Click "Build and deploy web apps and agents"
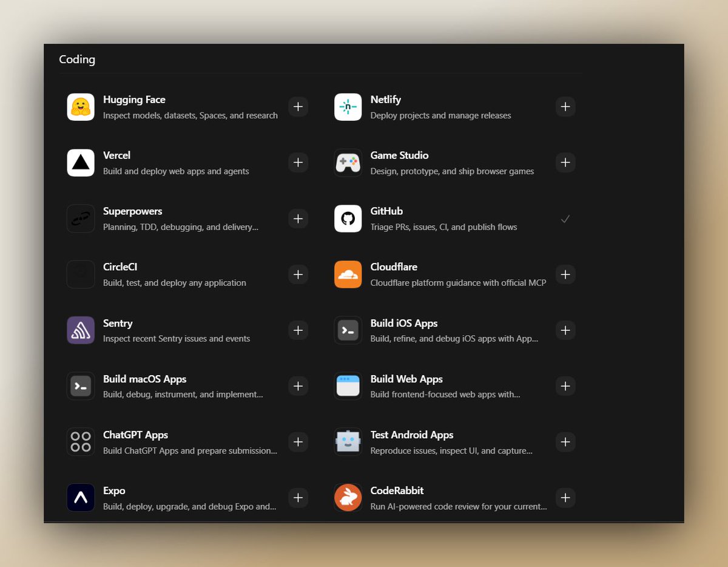Screen dimensions: 728x567 176,171
